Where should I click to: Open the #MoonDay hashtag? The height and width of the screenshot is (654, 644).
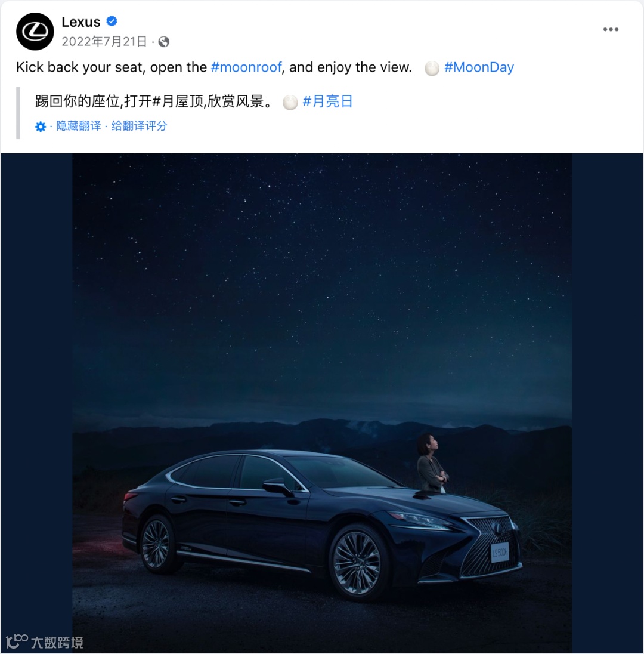point(479,67)
